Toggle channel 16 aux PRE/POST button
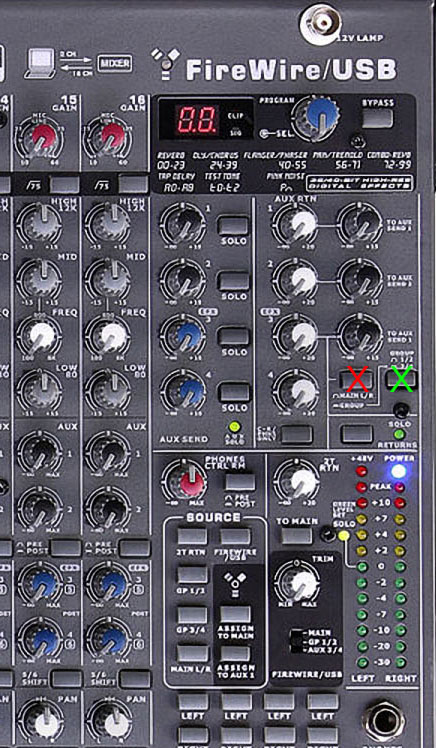 134,549
